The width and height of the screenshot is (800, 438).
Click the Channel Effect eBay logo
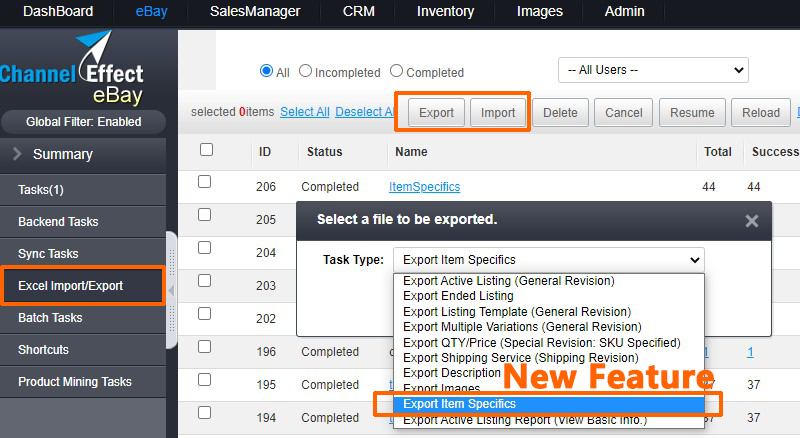tap(72, 68)
